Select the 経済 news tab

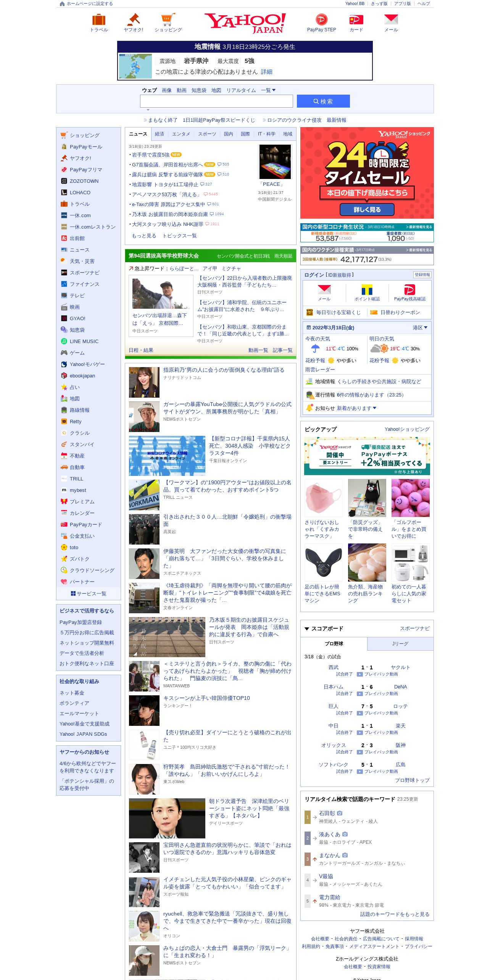tap(160, 134)
